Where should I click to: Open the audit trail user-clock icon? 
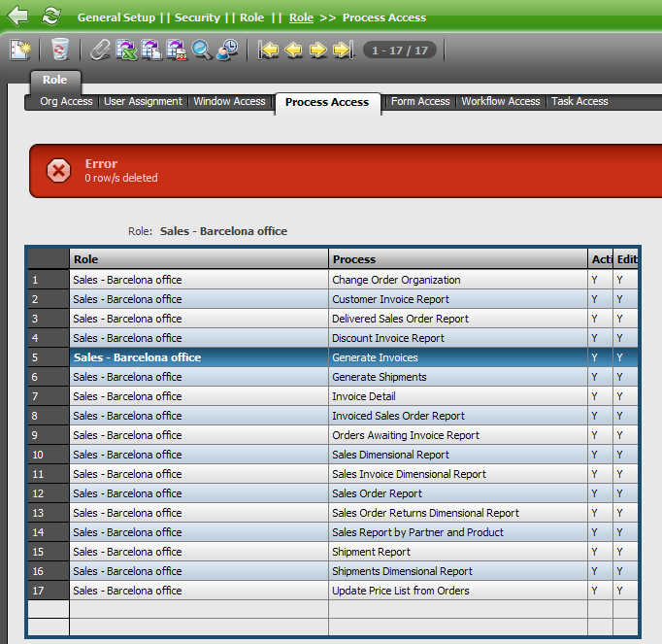[x=227, y=50]
